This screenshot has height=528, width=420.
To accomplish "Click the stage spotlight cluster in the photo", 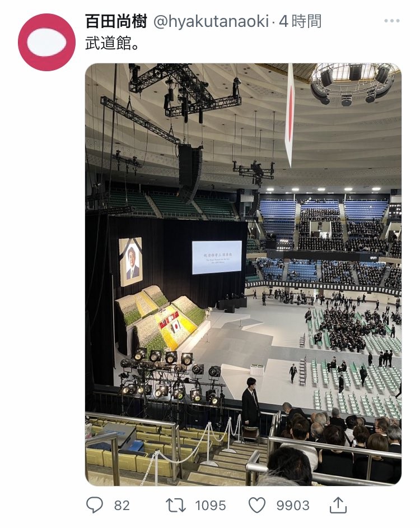I will (x=171, y=376).
